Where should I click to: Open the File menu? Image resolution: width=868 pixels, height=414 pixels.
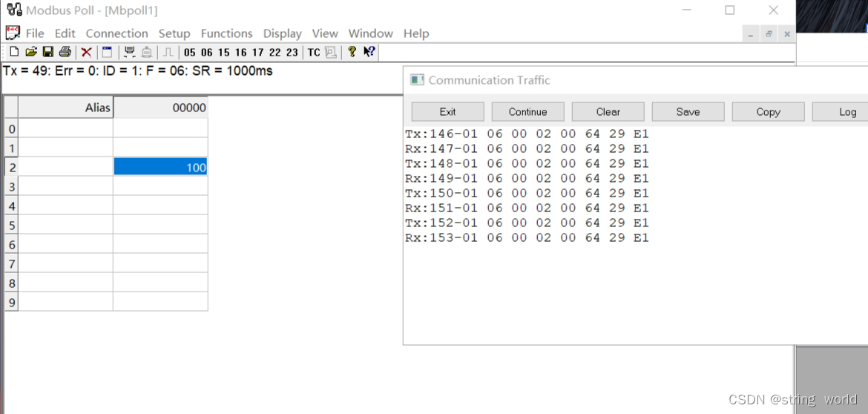coord(35,34)
